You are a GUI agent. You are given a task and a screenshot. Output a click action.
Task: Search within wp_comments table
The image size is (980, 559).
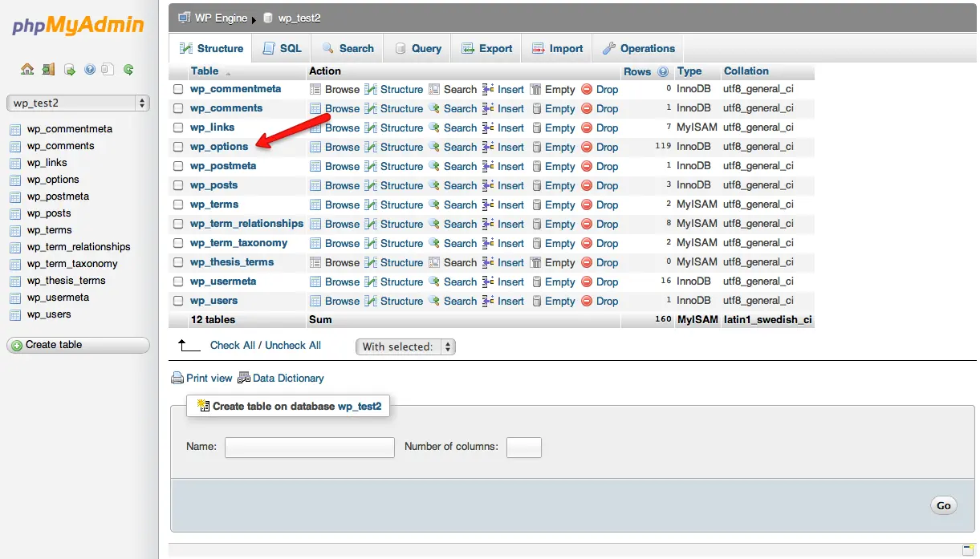pyautogui.click(x=453, y=108)
